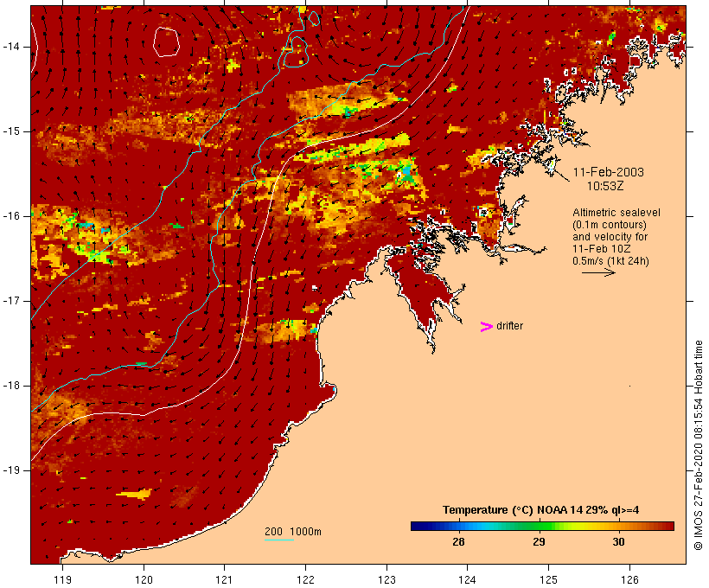Image resolution: width=709 pixels, height=588 pixels.
Task: Click the '200 1000m' depth label
Action: pos(293,532)
